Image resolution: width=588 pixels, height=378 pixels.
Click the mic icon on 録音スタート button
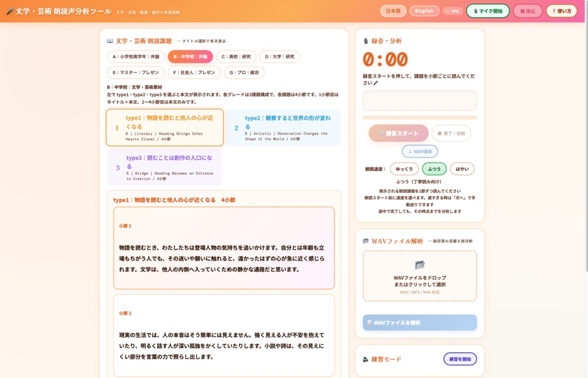coord(382,133)
